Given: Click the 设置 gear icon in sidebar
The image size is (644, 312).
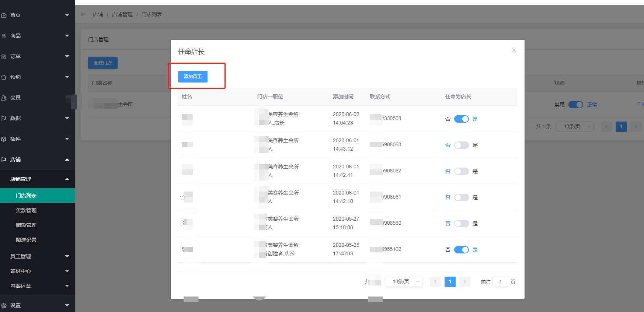Looking at the screenshot, I should click(x=4, y=305).
